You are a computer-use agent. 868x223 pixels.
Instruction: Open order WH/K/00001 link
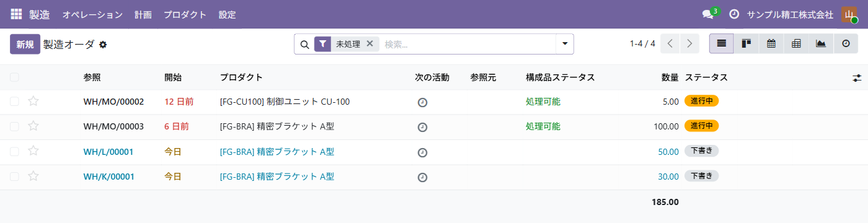click(x=108, y=177)
